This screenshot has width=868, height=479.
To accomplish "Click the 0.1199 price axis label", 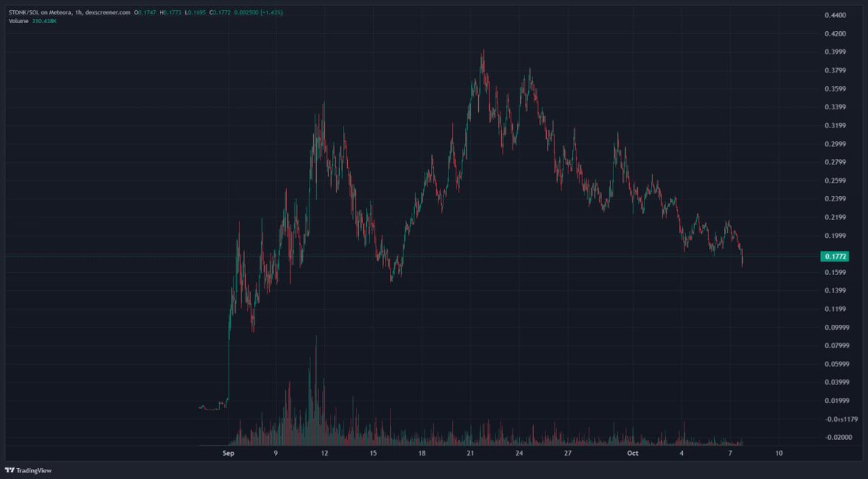I will [835, 309].
